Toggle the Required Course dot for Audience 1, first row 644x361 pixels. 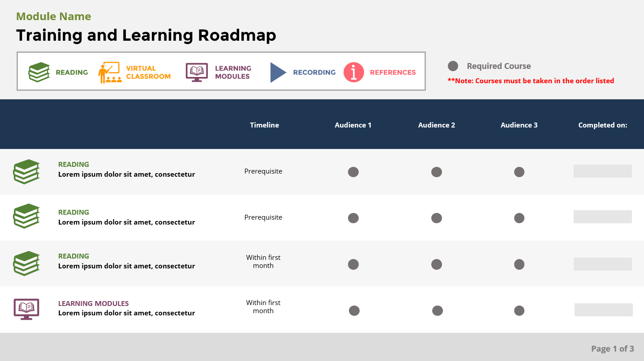[x=353, y=172]
